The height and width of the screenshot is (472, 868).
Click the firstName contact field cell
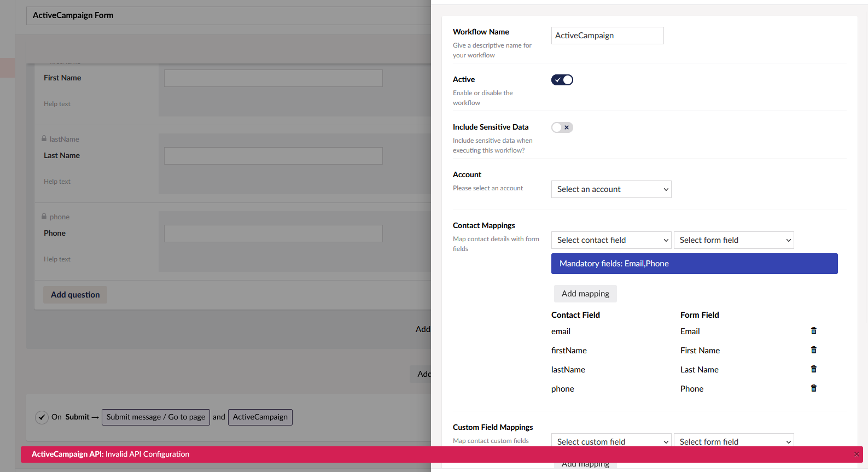coord(569,351)
